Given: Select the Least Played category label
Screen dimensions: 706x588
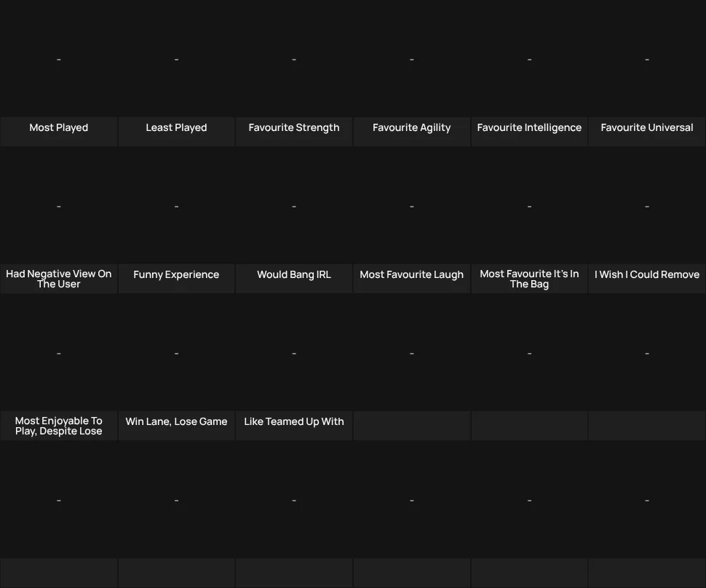Looking at the screenshot, I should tap(176, 128).
